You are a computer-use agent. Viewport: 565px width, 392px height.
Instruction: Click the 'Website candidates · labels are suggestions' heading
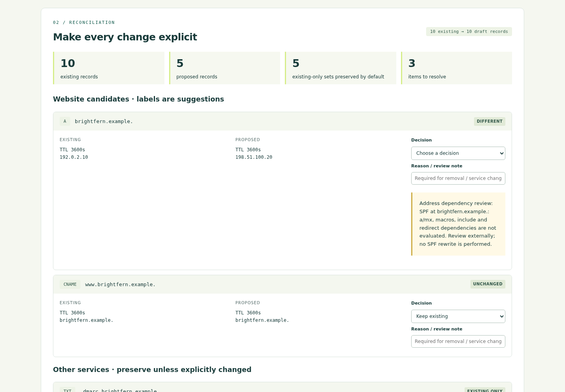click(x=139, y=99)
